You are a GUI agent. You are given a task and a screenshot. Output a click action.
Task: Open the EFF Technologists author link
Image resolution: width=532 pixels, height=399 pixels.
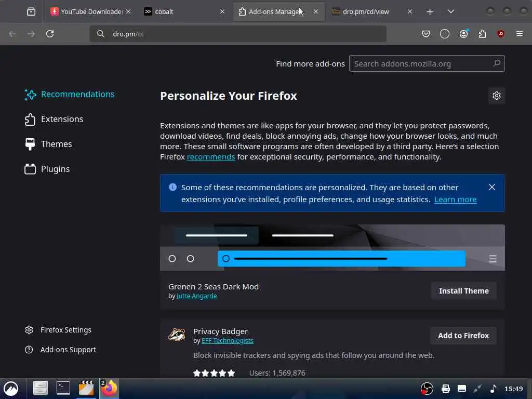[228, 341]
